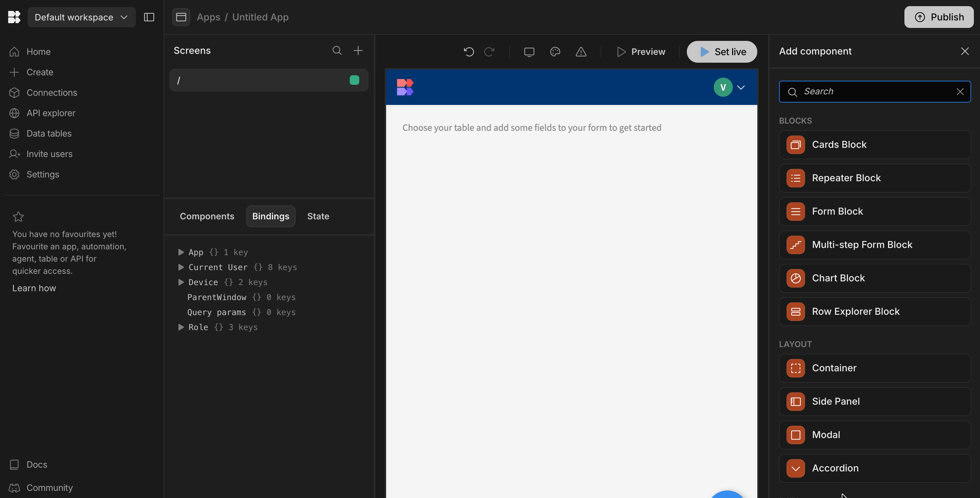The image size is (980, 498).
Task: Open the theme palette icon
Action: 555,52
